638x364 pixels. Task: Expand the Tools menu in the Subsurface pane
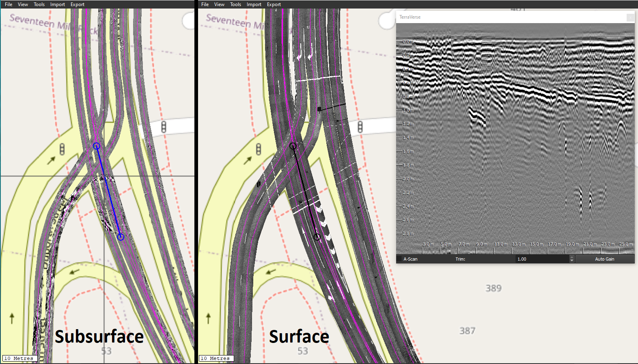pyautogui.click(x=39, y=4)
